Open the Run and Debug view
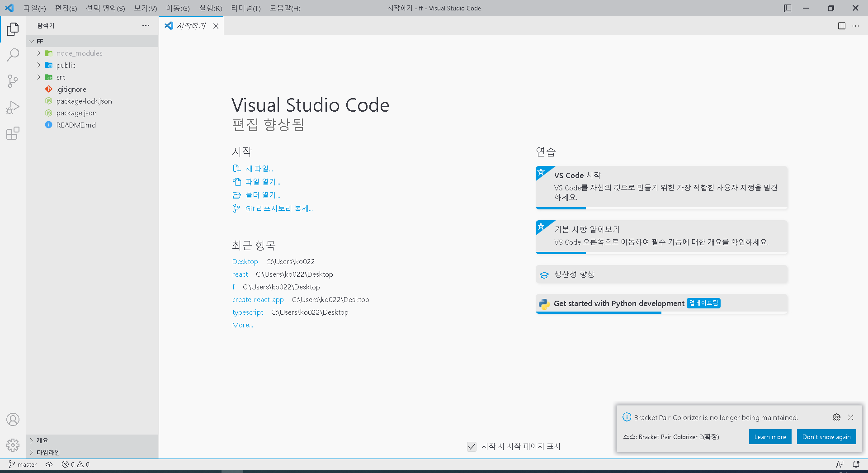 (13, 108)
